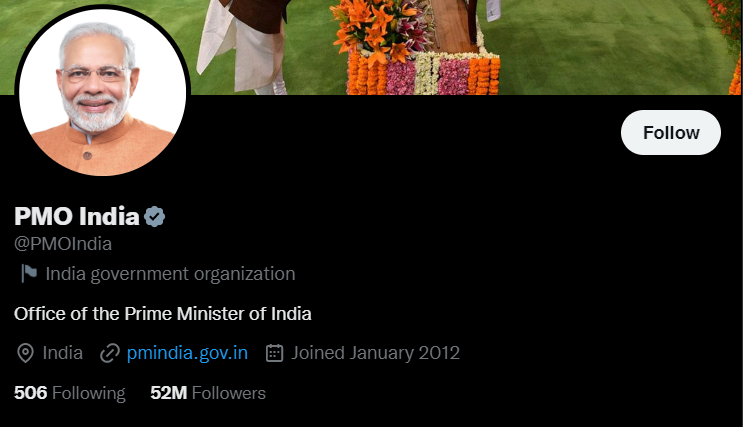
Task: Click the link chain icon
Action: click(110, 354)
